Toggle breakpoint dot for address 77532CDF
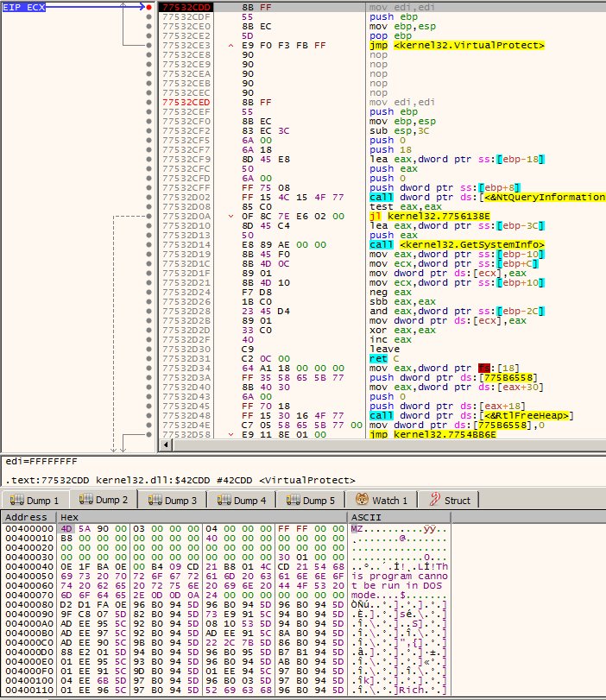The height and width of the screenshot is (700, 606). tap(148, 16)
